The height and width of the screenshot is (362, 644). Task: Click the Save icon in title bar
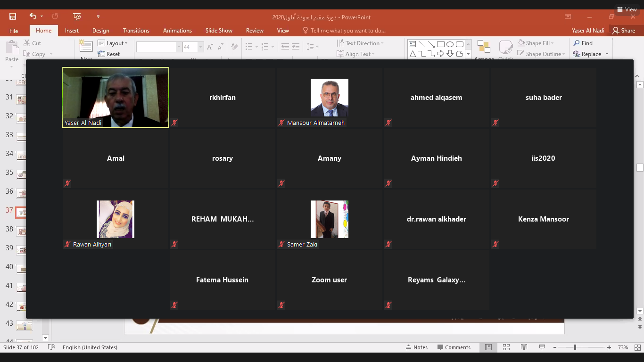click(x=13, y=16)
